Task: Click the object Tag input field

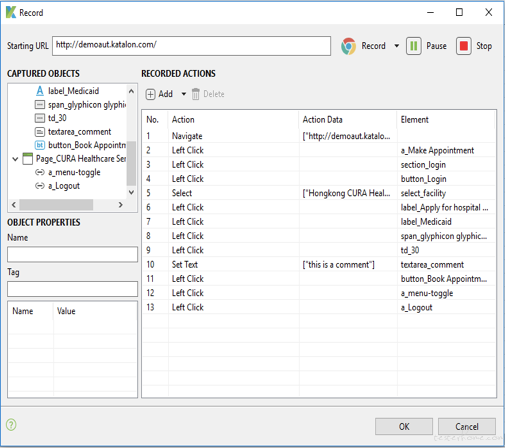Action: (72, 289)
